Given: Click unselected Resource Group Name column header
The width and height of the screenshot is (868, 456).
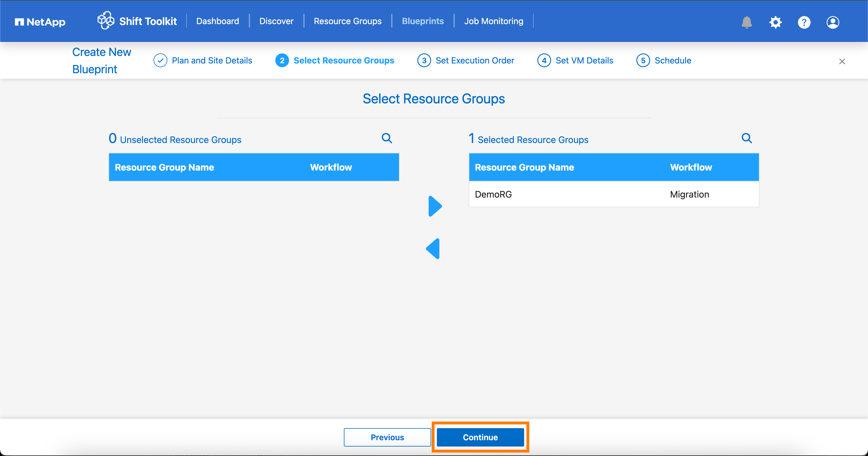Looking at the screenshot, I should 164,167.
